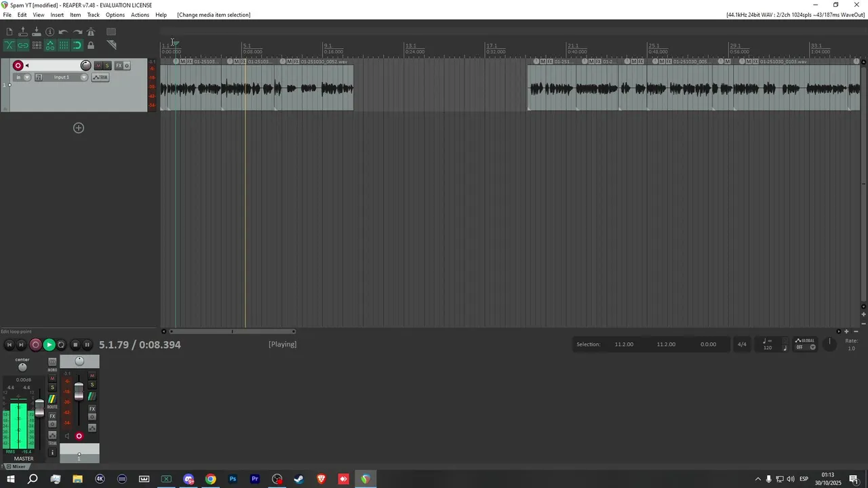
Task: Click track 1 mixer volume fader
Action: (79, 391)
